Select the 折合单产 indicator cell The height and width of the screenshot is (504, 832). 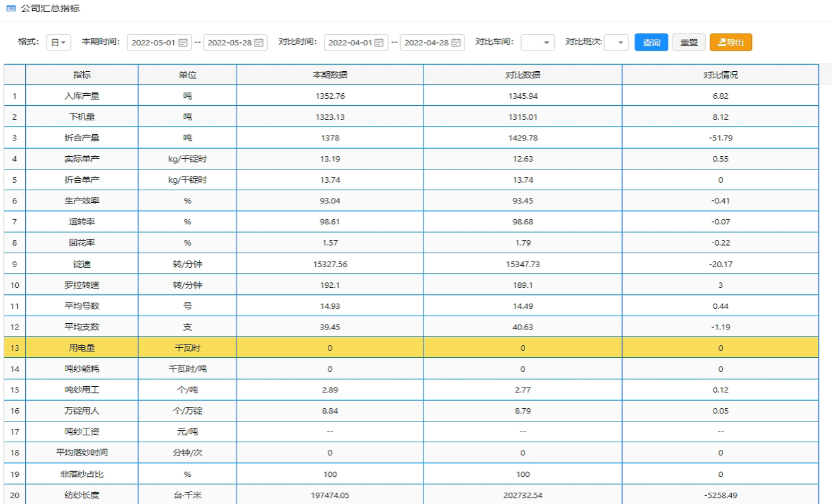click(x=83, y=180)
